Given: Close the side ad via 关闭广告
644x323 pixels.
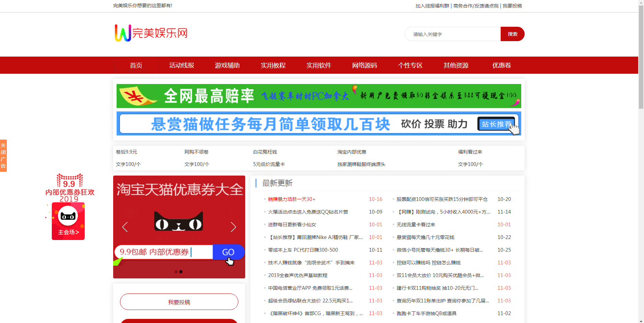Looking at the screenshot, I should pos(3,155).
